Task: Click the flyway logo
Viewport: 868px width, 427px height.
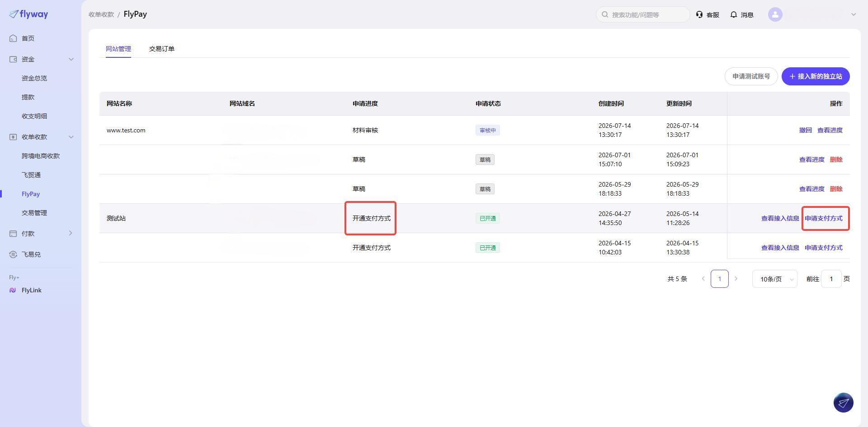Action: tap(28, 14)
